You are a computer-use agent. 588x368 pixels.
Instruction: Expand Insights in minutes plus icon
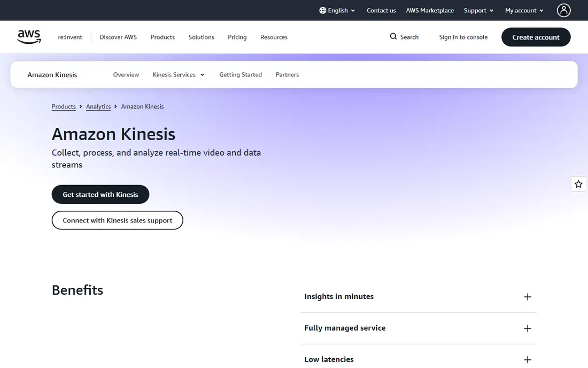click(x=527, y=297)
